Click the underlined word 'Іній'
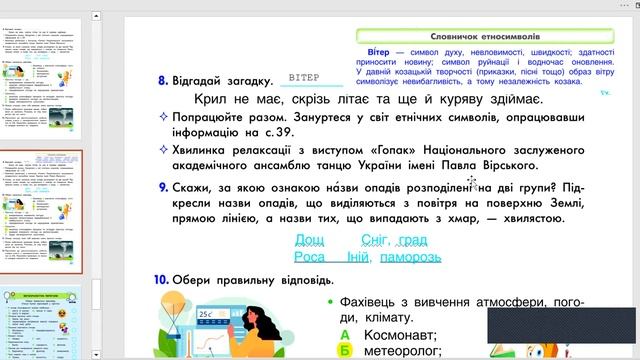 point(358,257)
